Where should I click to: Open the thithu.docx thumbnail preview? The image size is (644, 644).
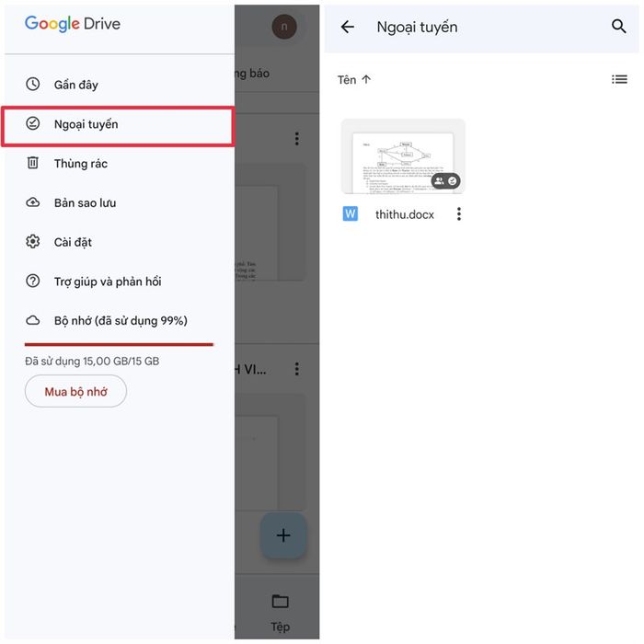pos(403,156)
